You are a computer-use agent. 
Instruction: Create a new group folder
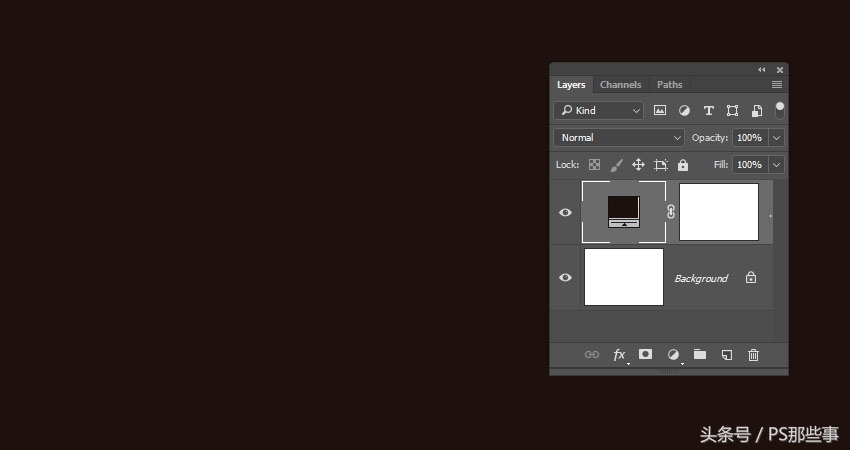coord(700,355)
